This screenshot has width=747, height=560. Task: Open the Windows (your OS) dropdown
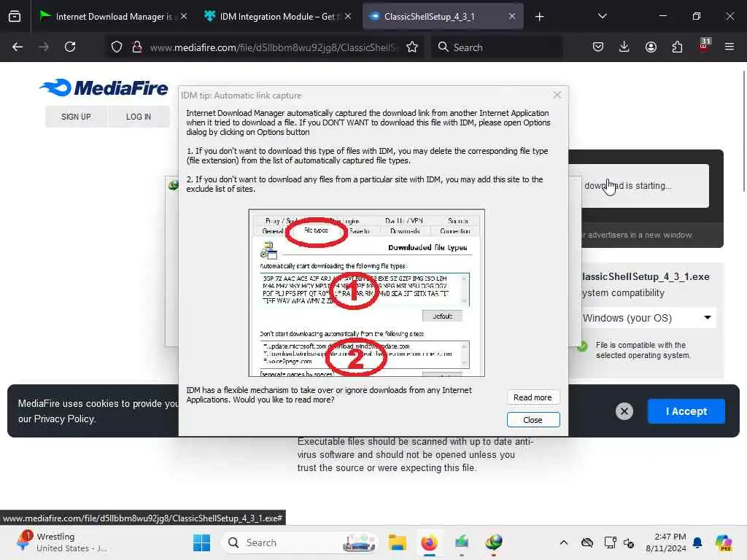[647, 318]
